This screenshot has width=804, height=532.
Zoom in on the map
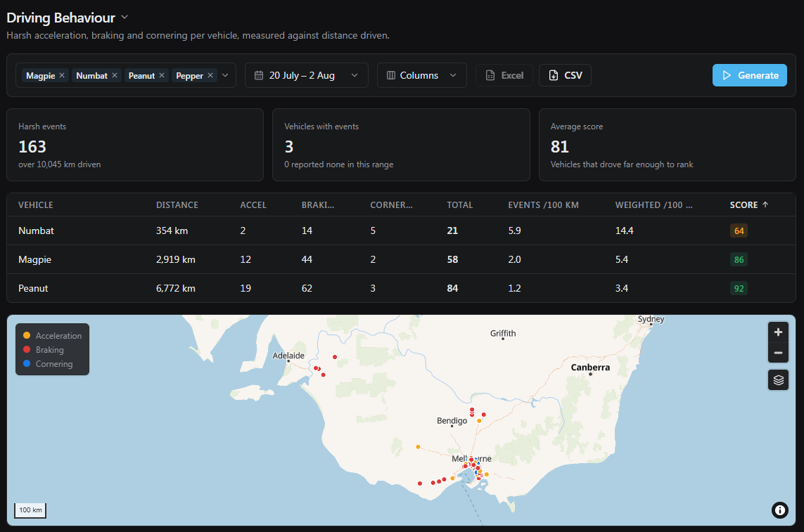tap(778, 332)
